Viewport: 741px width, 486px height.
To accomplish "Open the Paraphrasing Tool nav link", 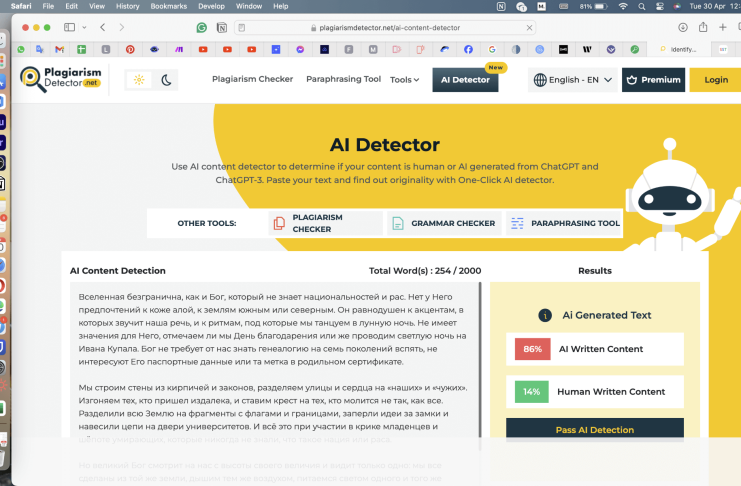I will (x=344, y=79).
